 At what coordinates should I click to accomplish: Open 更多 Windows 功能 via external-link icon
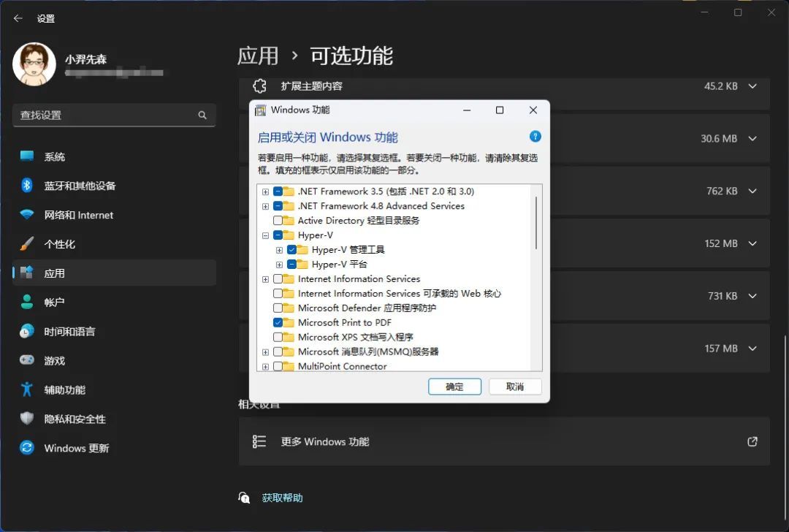click(752, 441)
